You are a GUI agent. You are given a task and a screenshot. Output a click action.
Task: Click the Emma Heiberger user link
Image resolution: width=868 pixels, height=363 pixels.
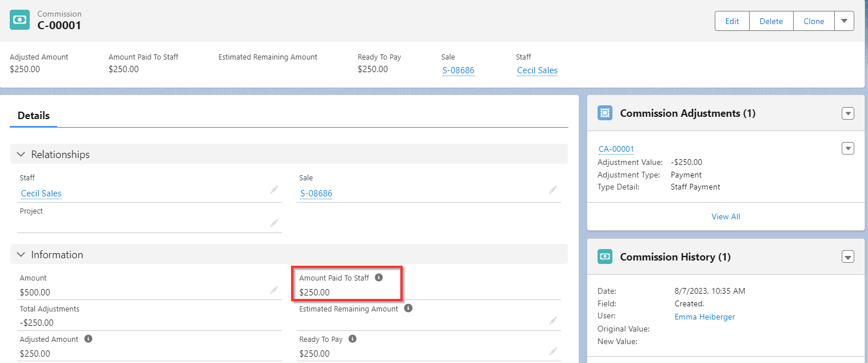[704, 316]
